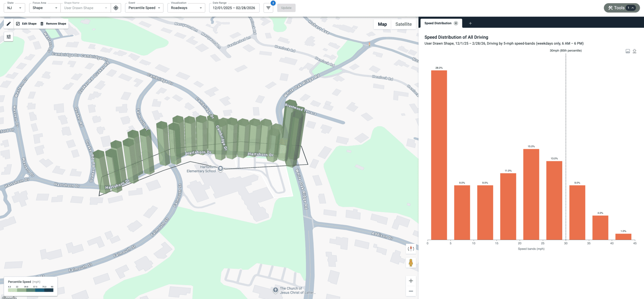Download the speed distribution chart data
This screenshot has height=299, width=644.
click(x=635, y=51)
